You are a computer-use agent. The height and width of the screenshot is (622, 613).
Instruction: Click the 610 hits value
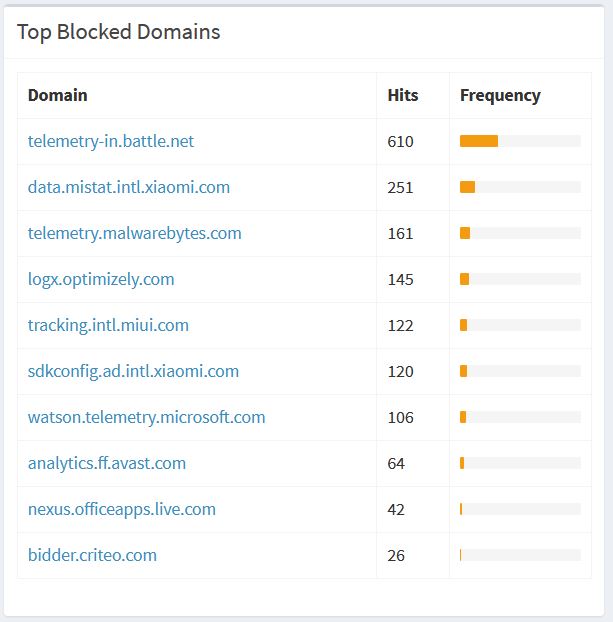[400, 142]
